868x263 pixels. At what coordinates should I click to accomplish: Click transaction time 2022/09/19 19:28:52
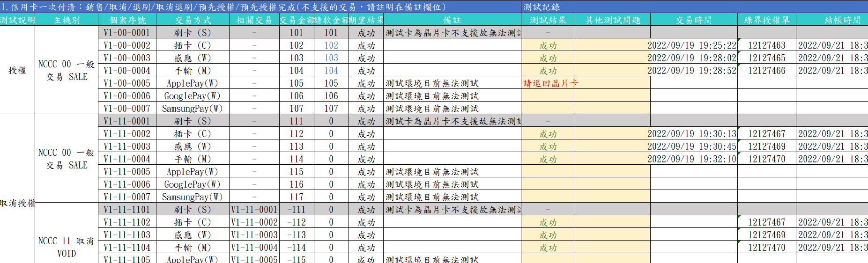[x=694, y=70]
